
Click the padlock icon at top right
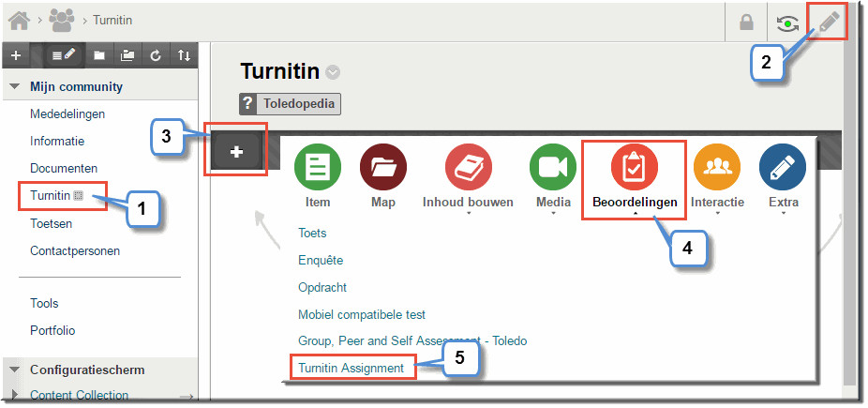[747, 23]
